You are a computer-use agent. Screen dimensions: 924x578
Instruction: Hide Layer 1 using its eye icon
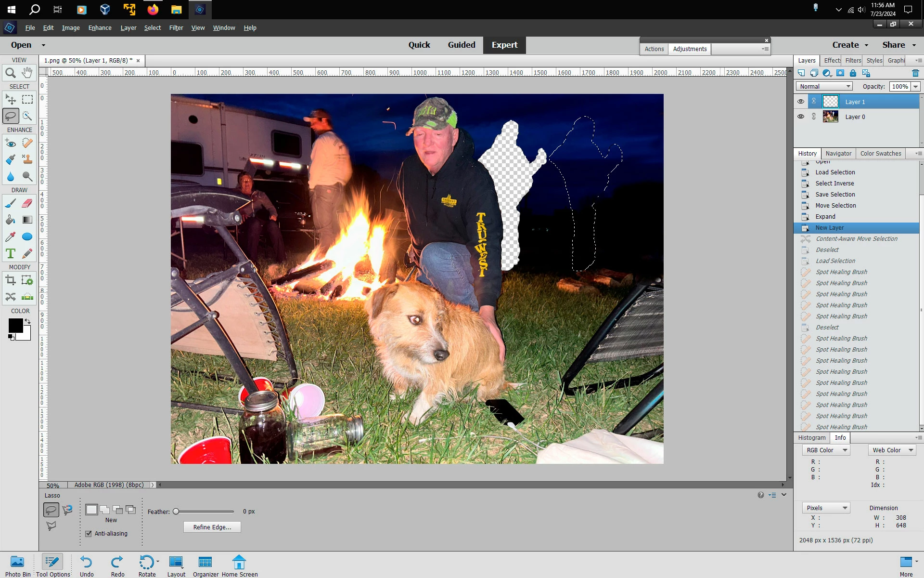(x=801, y=102)
